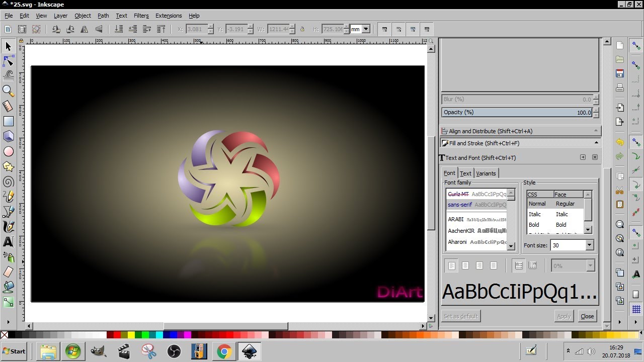Select the Paint bucket tool
Screen dimensions: 644x362
[x=8, y=287]
